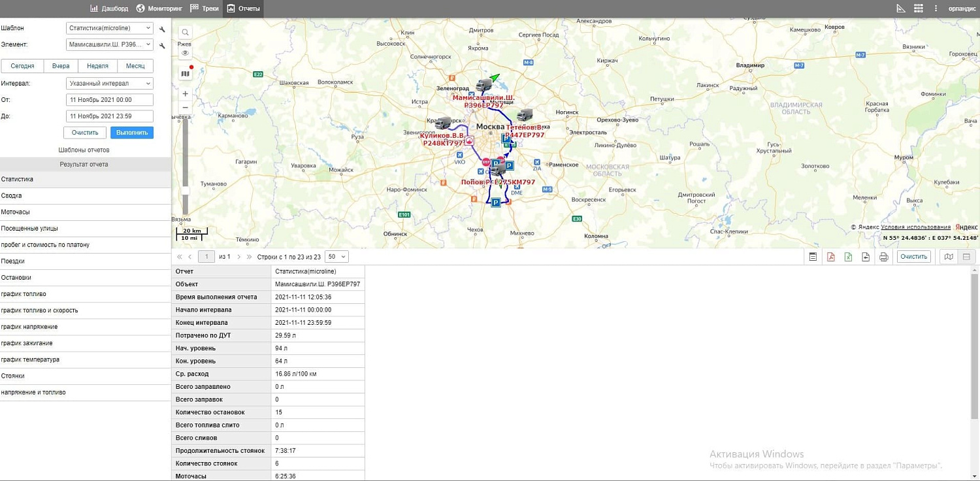The width and height of the screenshot is (980, 481).
Task: Open the apps grid icon in header
Action: [919, 8]
